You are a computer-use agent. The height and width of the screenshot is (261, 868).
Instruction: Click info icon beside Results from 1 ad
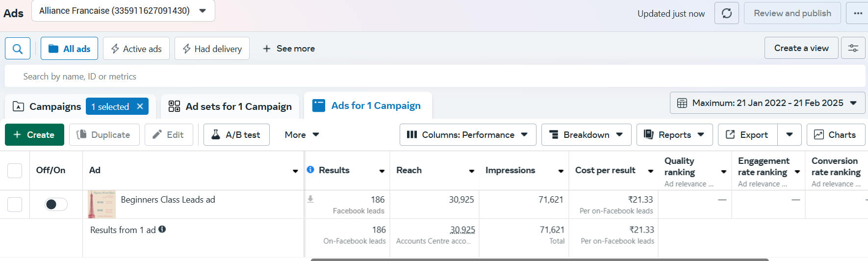[162, 229]
